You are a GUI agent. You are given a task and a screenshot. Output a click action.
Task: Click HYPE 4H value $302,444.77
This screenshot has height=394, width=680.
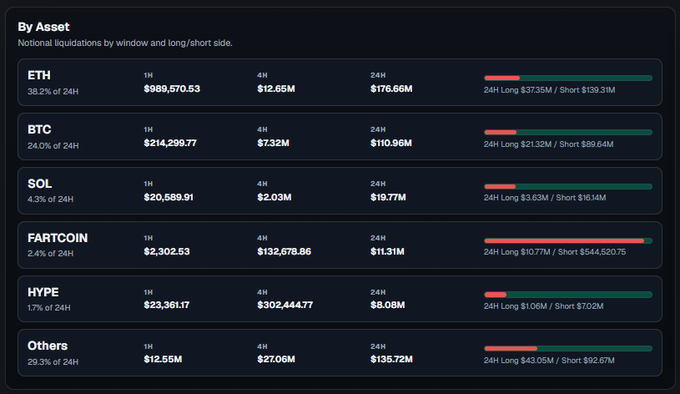pyautogui.click(x=285, y=305)
